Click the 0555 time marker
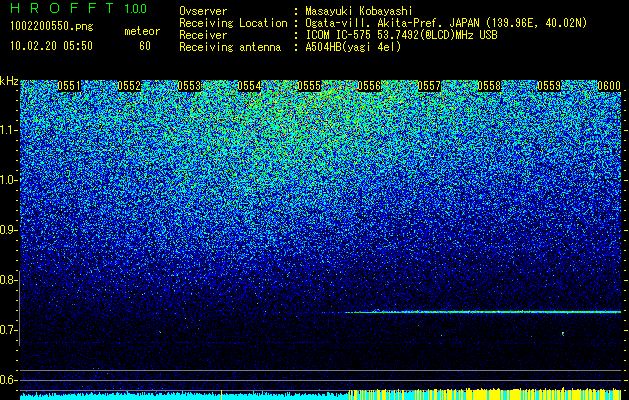629x400 pixels. 309,86
